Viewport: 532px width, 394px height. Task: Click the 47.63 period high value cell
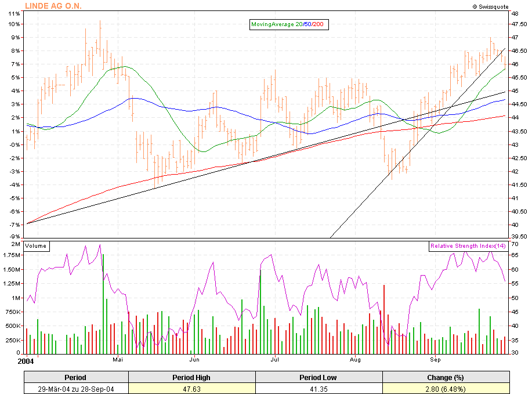[191, 388]
